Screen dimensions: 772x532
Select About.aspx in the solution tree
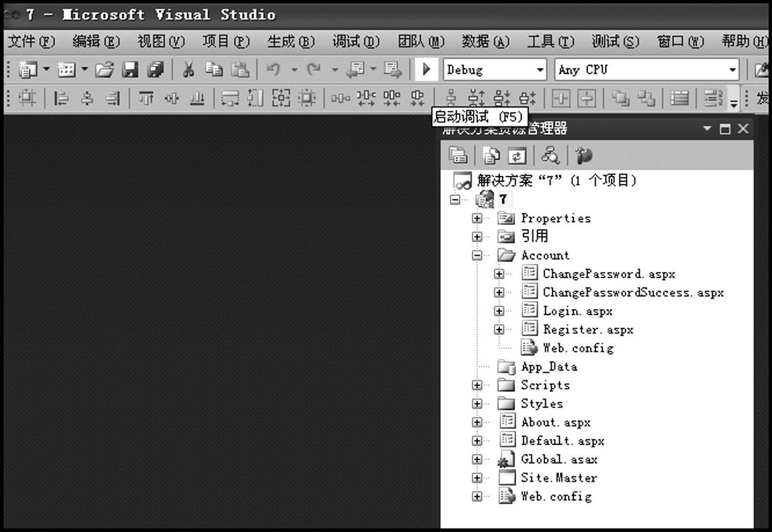click(556, 422)
